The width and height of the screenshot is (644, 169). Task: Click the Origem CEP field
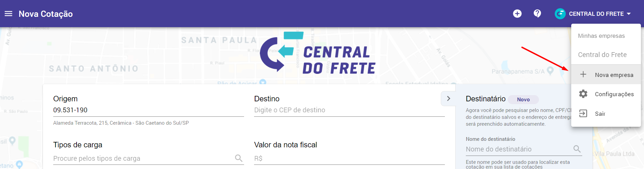[x=148, y=110]
